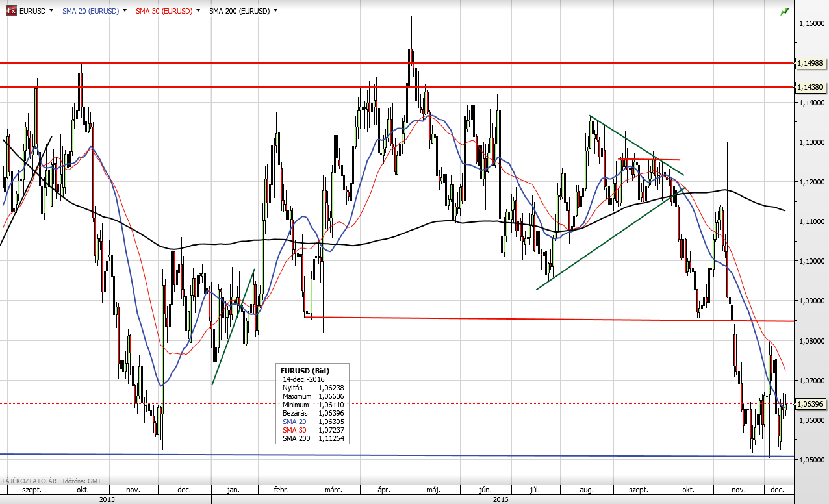Click the jún. month label on time axis
Screen dimensions: 829x504
click(x=486, y=490)
